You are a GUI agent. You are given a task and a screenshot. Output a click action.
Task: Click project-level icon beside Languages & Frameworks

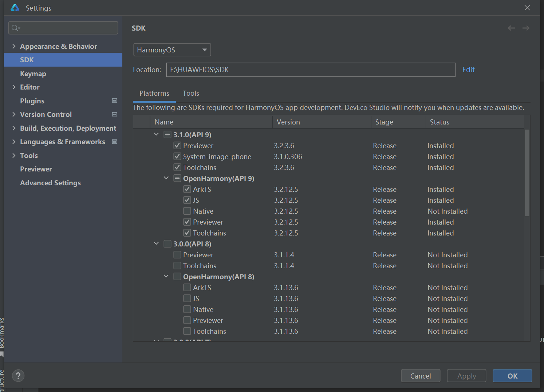click(115, 142)
